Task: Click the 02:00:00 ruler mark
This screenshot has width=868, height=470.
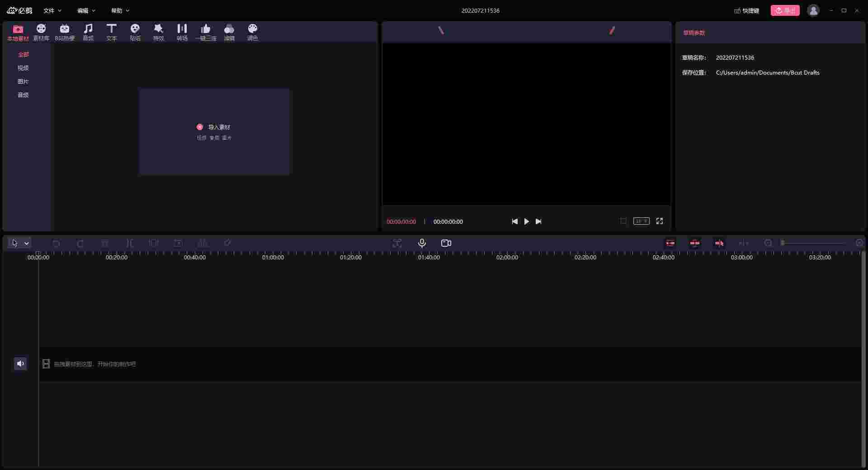Action: point(507,257)
